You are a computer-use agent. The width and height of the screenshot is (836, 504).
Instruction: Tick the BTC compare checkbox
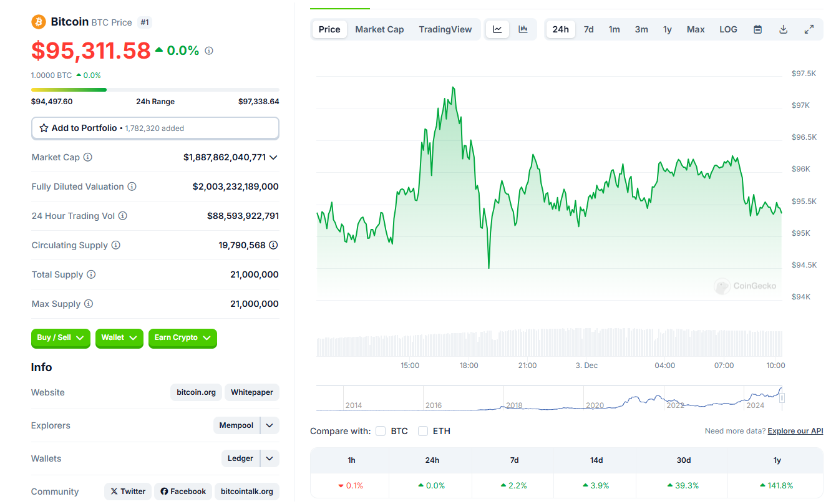(x=381, y=431)
